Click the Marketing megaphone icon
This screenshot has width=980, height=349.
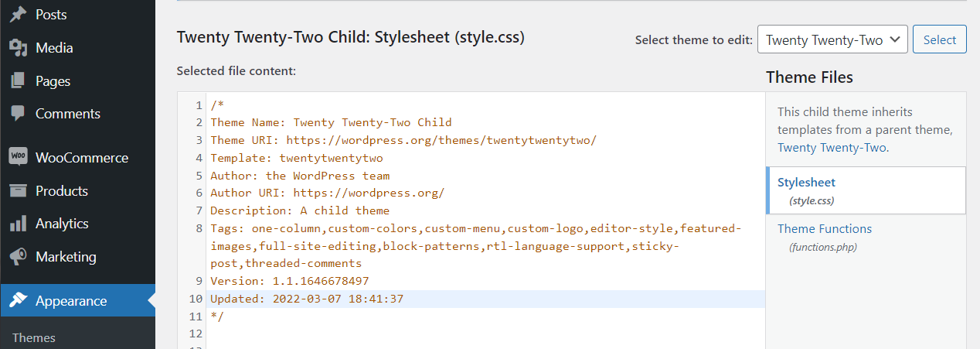(19, 257)
